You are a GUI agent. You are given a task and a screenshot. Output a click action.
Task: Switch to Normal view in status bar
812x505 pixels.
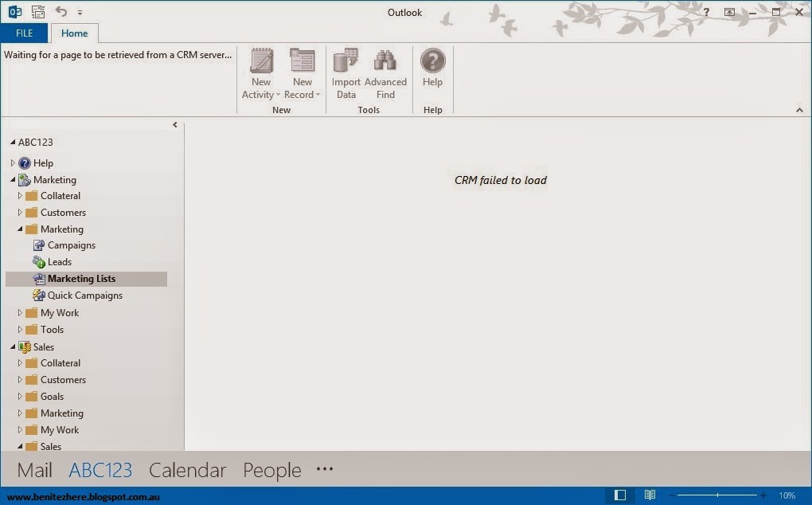coord(620,495)
